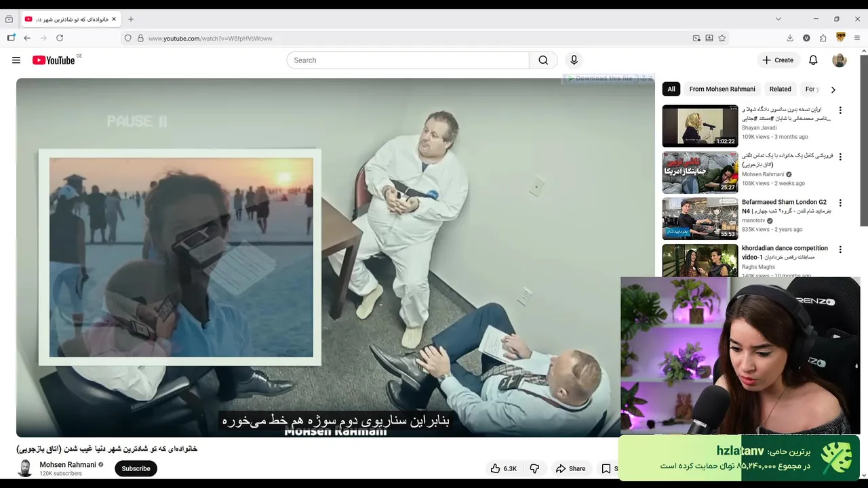Screen dimensions: 868x488
Task: Click the picture-in-picture address bar icon
Action: pyautogui.click(x=696, y=38)
